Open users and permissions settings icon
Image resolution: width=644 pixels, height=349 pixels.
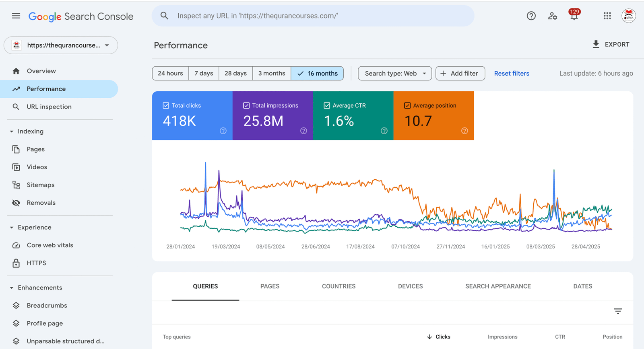(553, 16)
